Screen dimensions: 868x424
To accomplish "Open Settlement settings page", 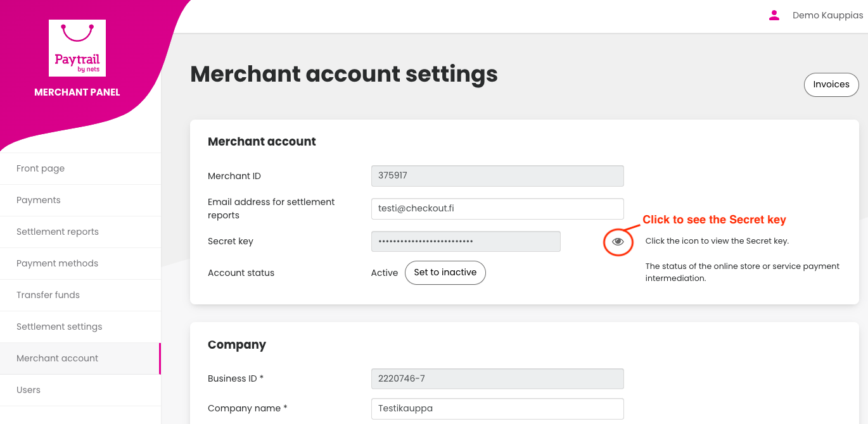I will [x=60, y=327].
